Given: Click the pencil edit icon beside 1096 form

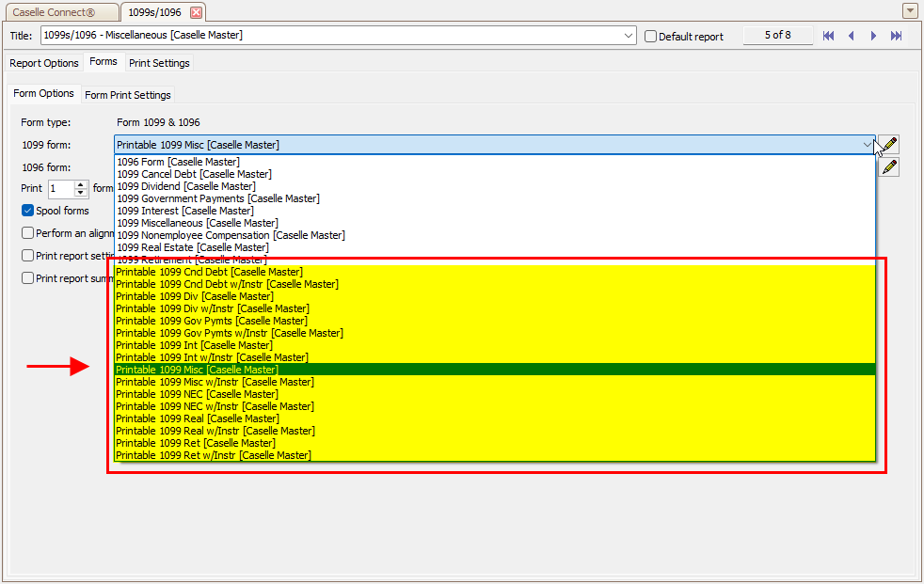Looking at the screenshot, I should (888, 167).
